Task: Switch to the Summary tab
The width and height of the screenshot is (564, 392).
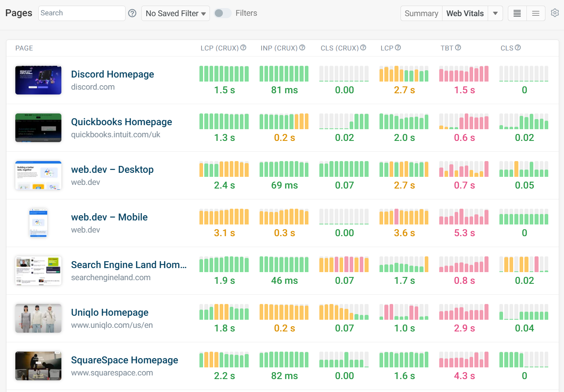Action: (x=421, y=13)
